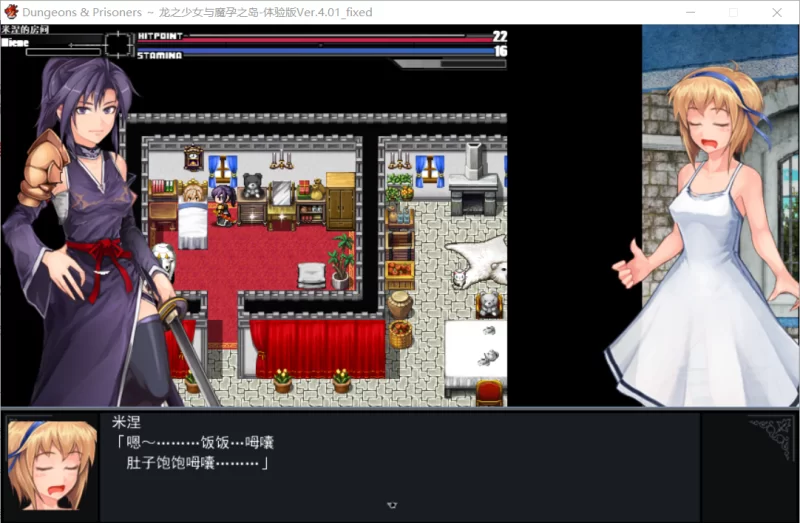
Task: Click the right yellow flower pot
Action: (341, 381)
